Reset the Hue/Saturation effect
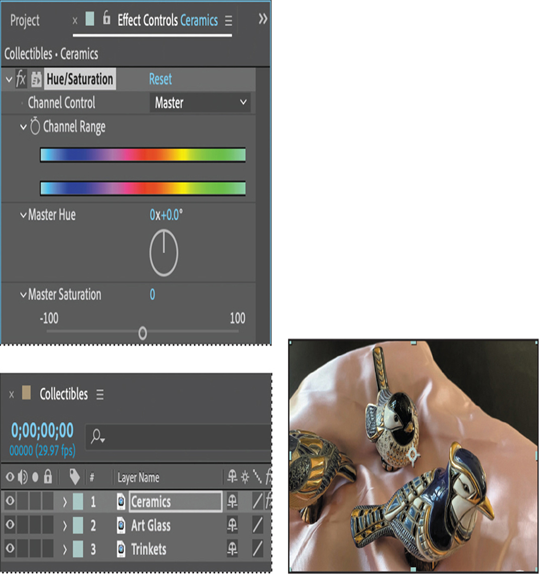The image size is (541, 575). coord(160,79)
